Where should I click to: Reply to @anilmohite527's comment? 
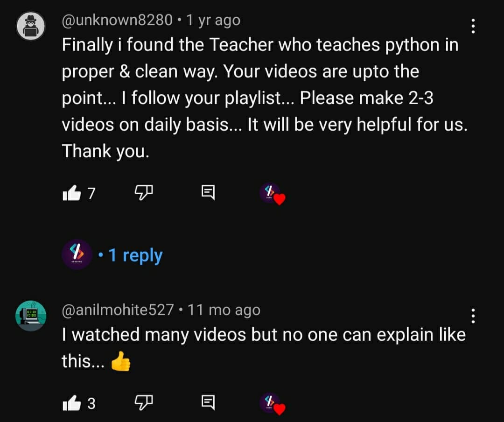point(208,402)
